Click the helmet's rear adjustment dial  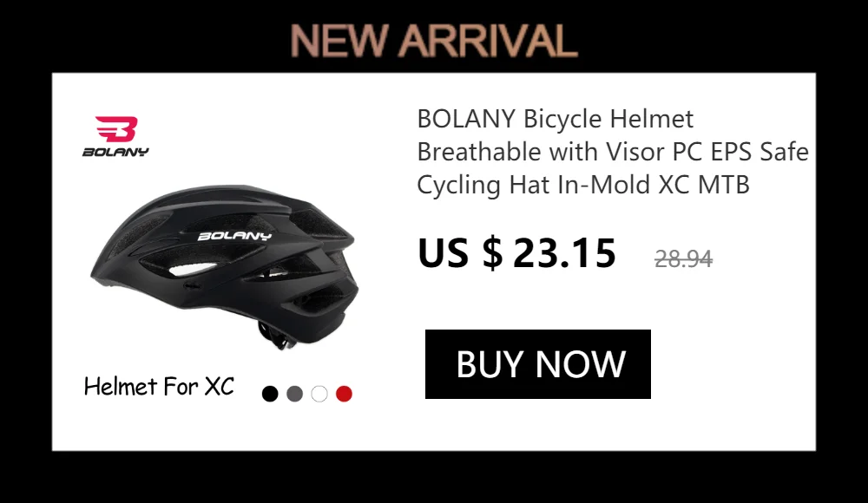pyautogui.click(x=275, y=337)
